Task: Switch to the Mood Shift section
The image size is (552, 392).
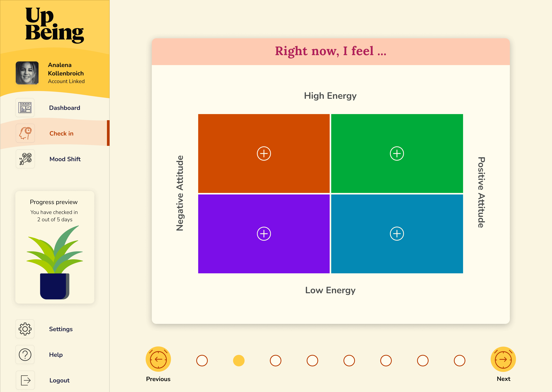Action: pos(65,159)
